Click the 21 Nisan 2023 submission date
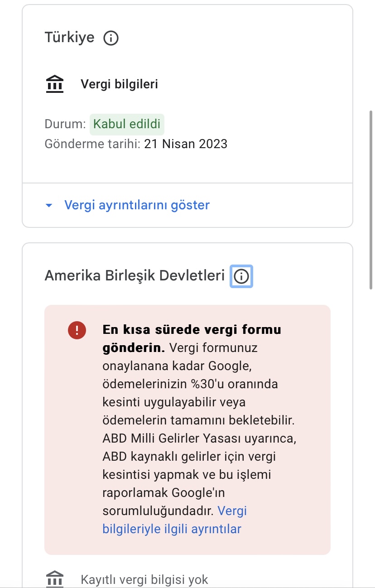375x588 pixels. pos(186,144)
